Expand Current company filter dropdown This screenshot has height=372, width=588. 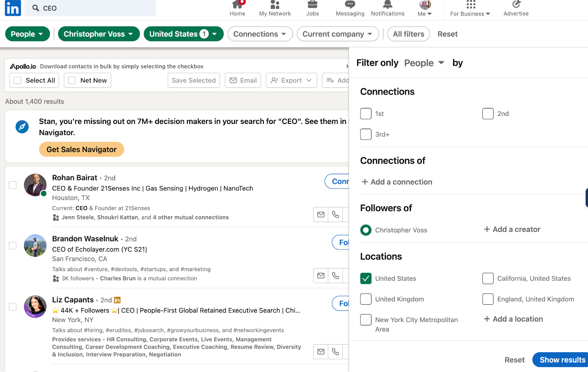338,34
